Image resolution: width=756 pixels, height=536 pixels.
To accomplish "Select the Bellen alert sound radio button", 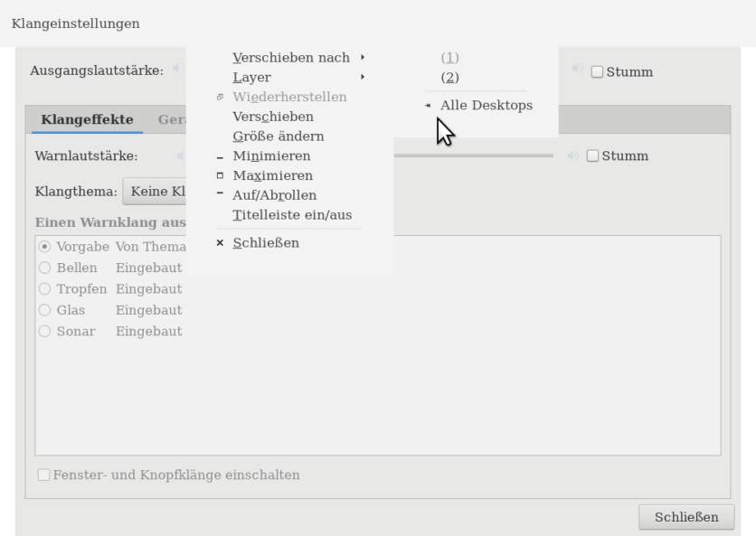I will click(x=44, y=268).
